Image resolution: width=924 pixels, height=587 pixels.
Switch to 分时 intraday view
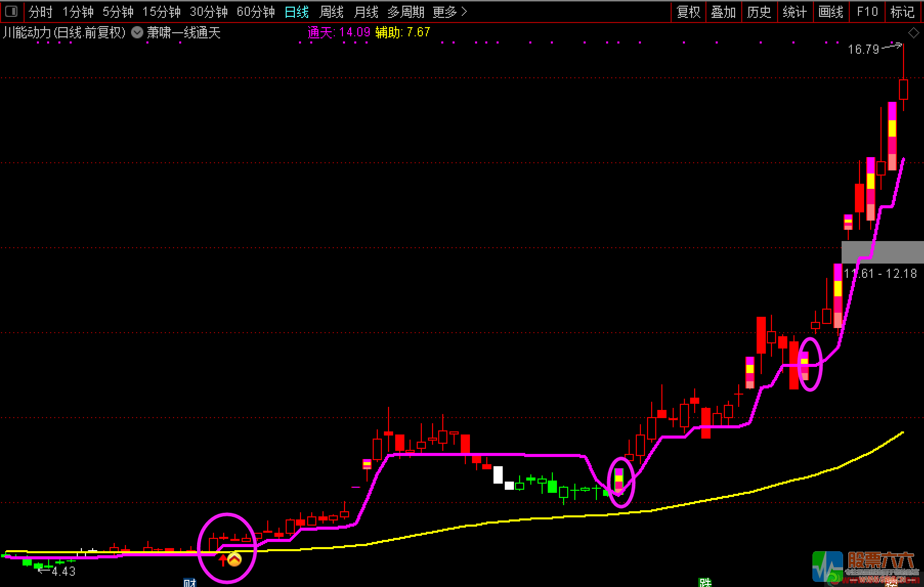(40, 12)
